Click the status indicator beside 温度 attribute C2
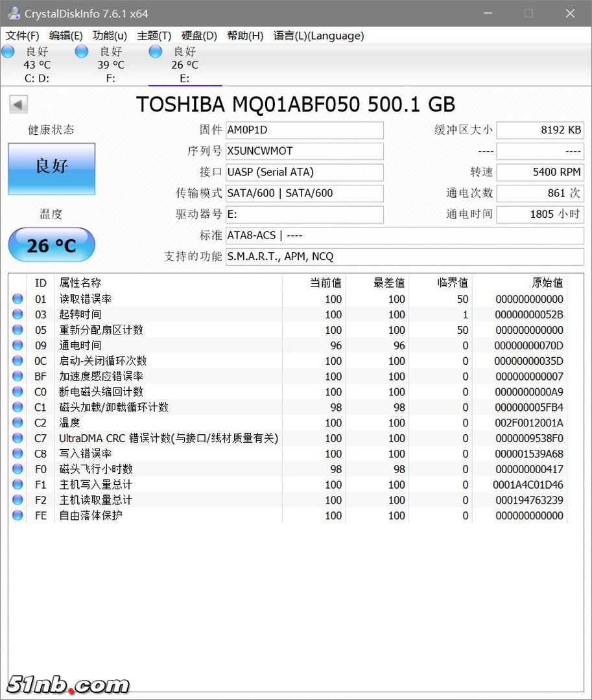Image resolution: width=592 pixels, height=700 pixels. click(18, 423)
